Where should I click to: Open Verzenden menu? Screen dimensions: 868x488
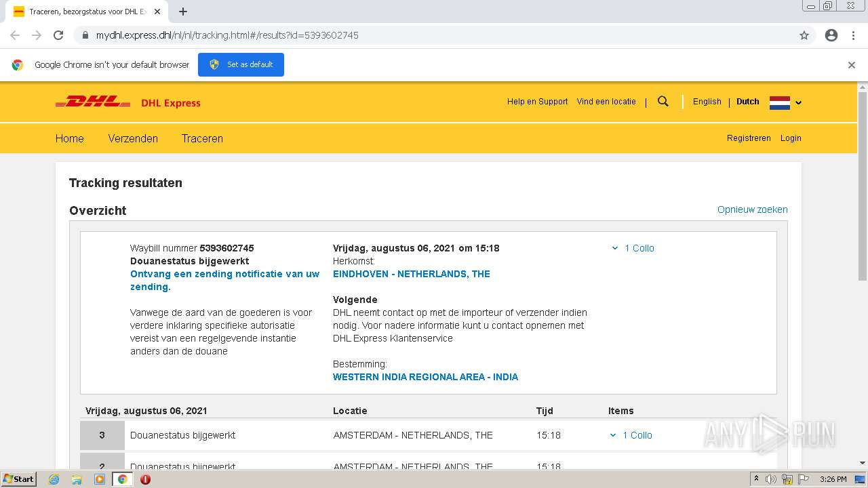(133, 138)
